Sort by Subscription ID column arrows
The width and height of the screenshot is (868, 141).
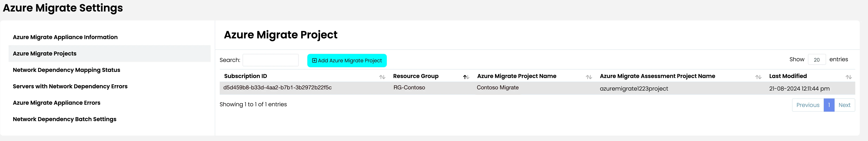tap(382, 77)
